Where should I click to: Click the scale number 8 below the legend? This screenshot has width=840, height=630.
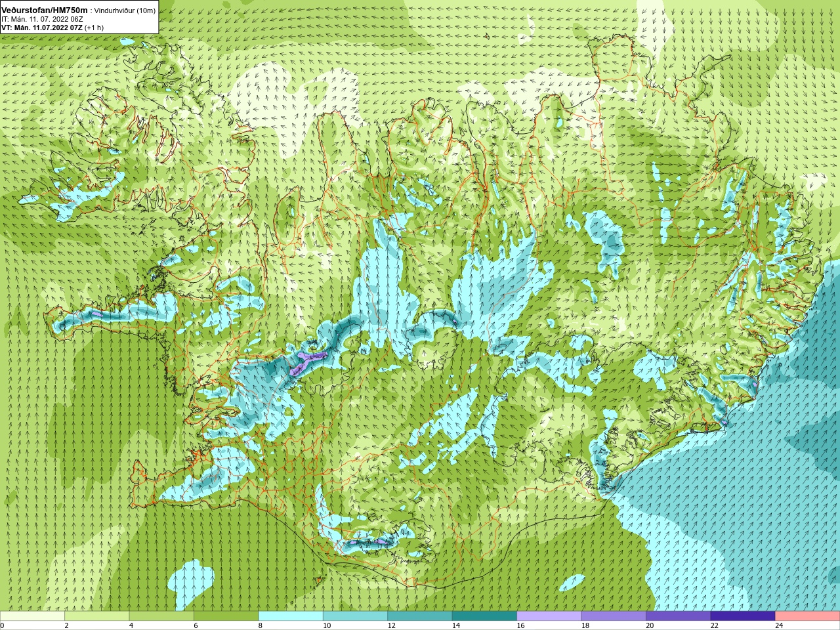point(261,626)
